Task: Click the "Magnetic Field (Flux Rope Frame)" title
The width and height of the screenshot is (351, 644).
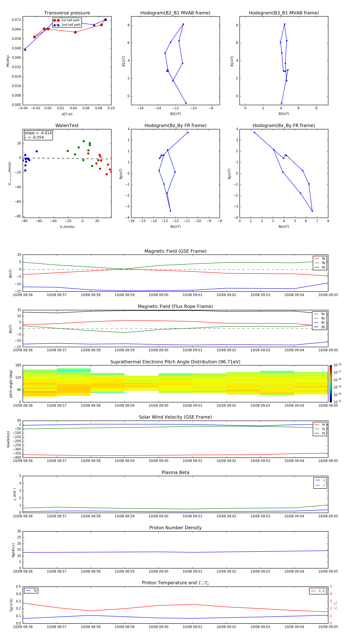Action: (175, 307)
